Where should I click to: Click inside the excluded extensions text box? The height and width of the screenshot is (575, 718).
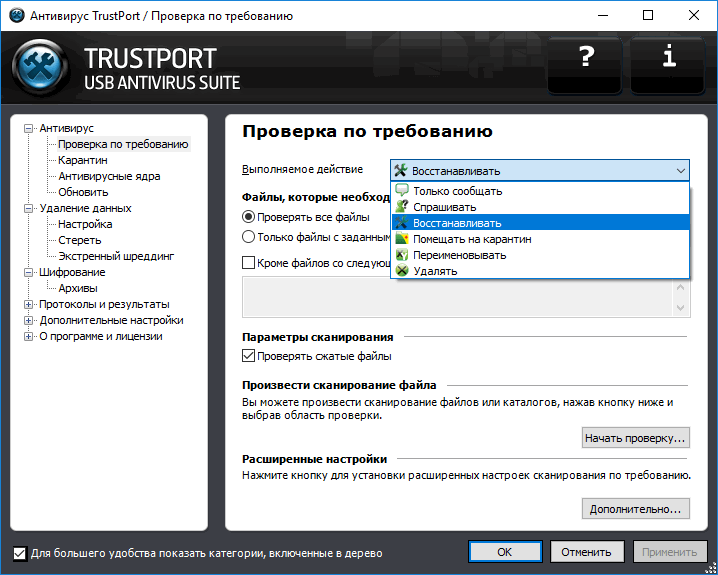[457, 297]
